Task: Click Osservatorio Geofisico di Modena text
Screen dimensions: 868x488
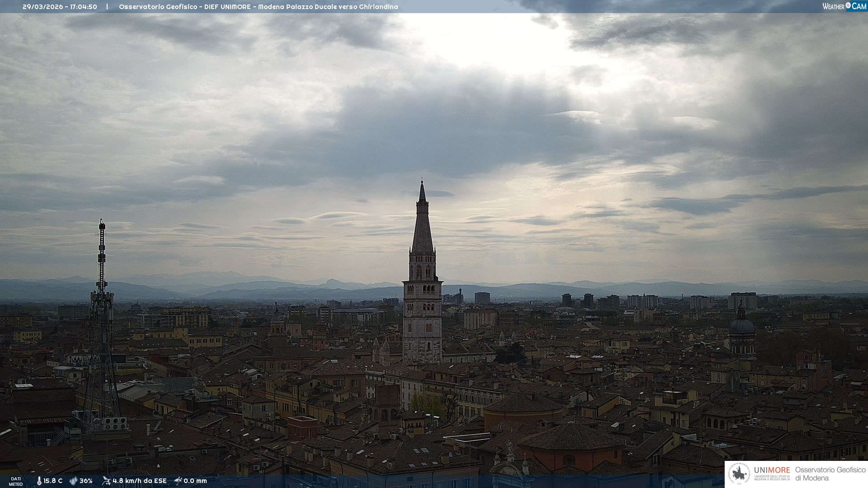Action: [x=830, y=474]
